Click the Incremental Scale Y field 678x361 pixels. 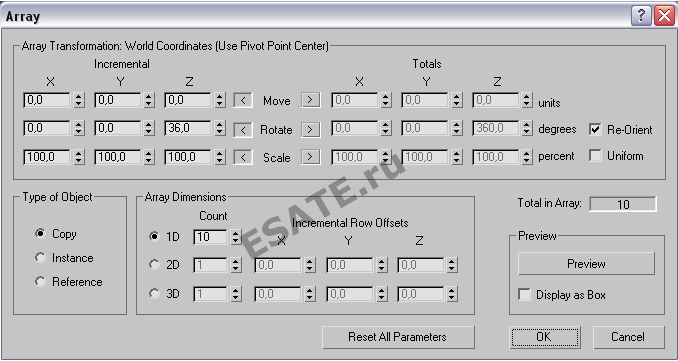pyautogui.click(x=118, y=157)
